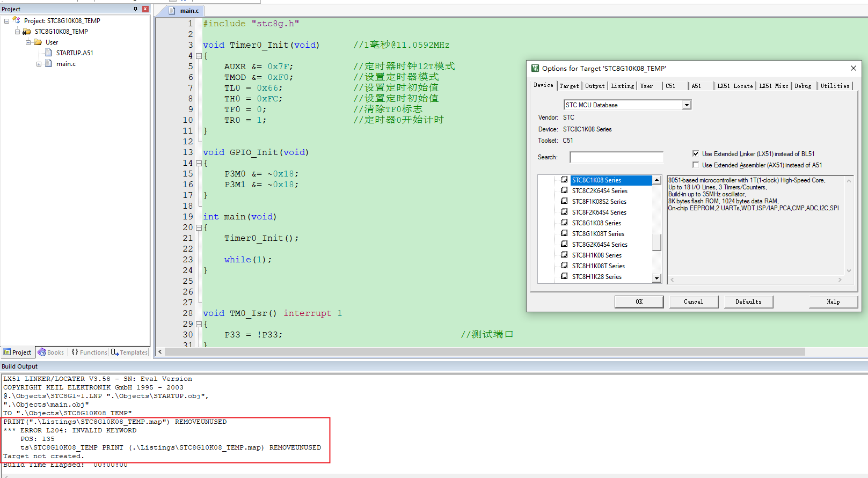Select STC8G1K08T Series device

point(598,234)
